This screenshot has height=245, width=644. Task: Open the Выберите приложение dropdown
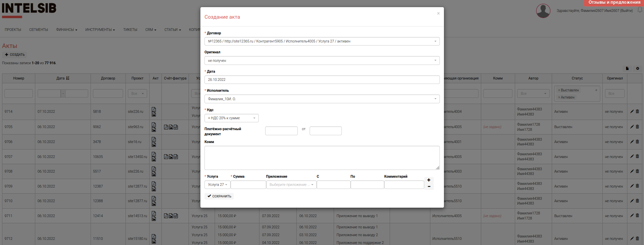(291, 185)
